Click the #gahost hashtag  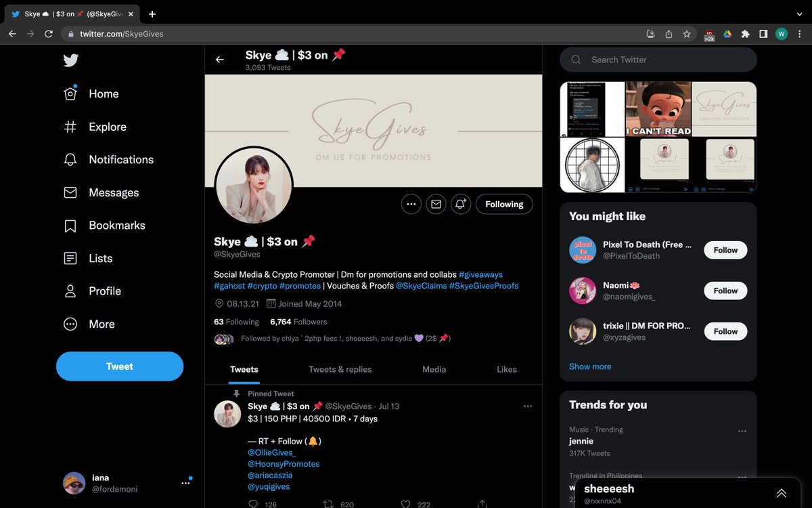[229, 286]
